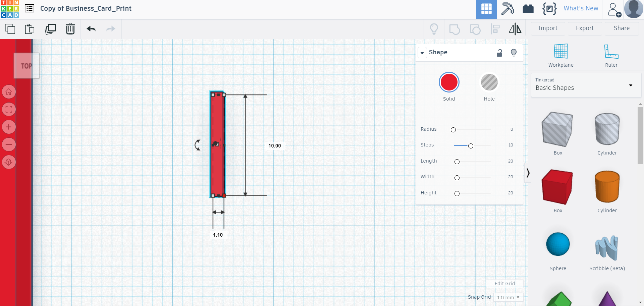The width and height of the screenshot is (644, 306).
Task: Click the Paste toolbar icon
Action: click(30, 29)
